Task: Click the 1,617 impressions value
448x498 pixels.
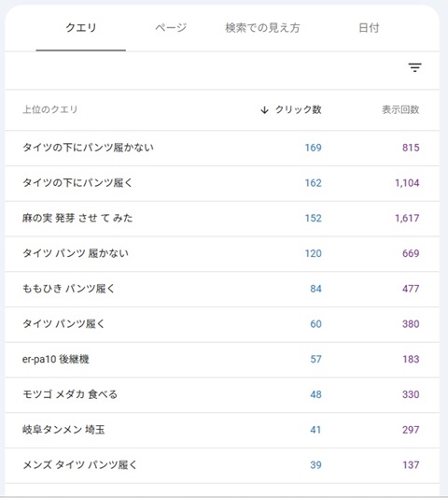Action: 407,219
